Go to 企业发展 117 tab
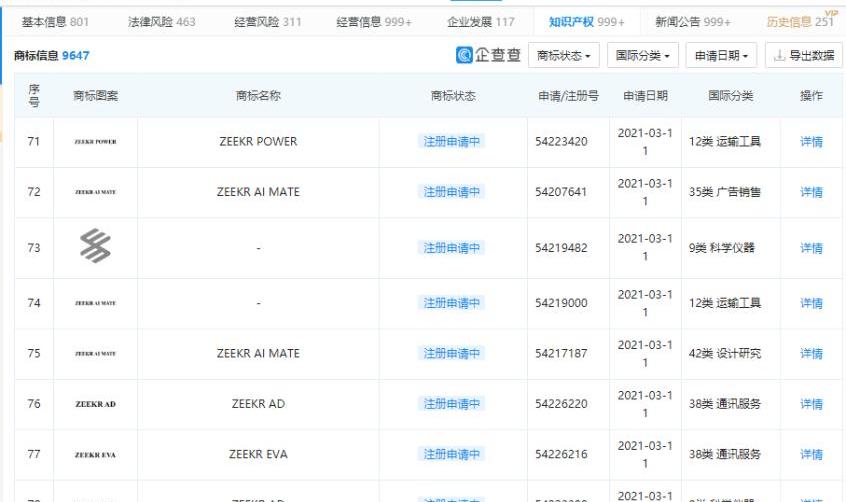846x502 pixels. [x=481, y=22]
